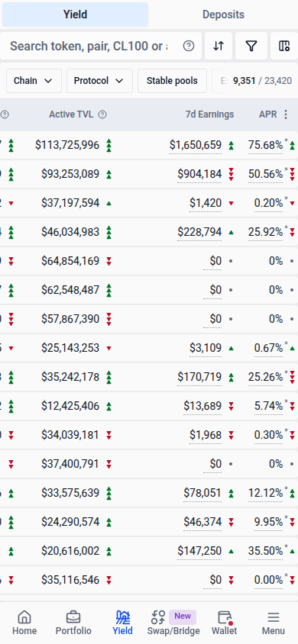Click the 0.67% APR value
The width and height of the screenshot is (298, 644).
point(269,348)
